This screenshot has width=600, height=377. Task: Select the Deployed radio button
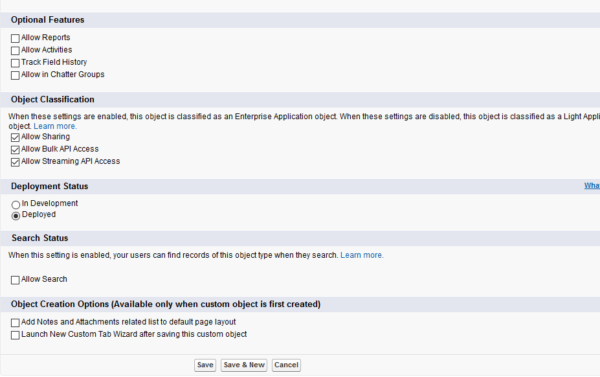pos(16,216)
